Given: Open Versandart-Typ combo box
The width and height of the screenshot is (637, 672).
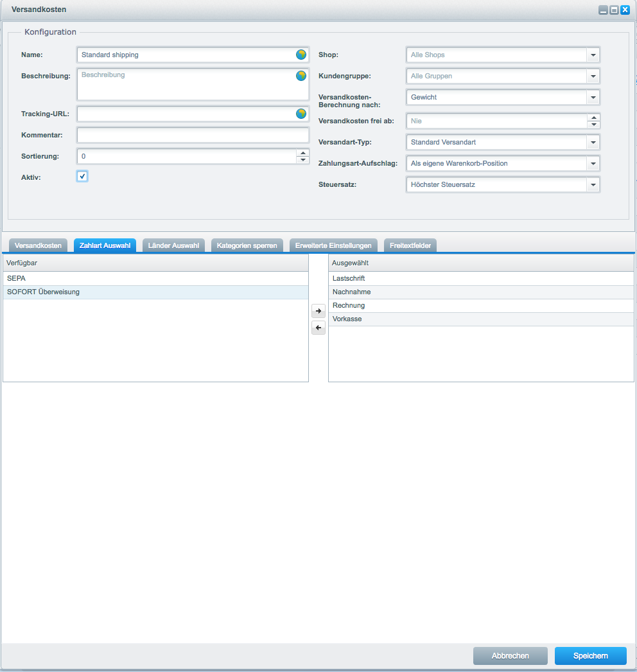Looking at the screenshot, I should pyautogui.click(x=593, y=142).
